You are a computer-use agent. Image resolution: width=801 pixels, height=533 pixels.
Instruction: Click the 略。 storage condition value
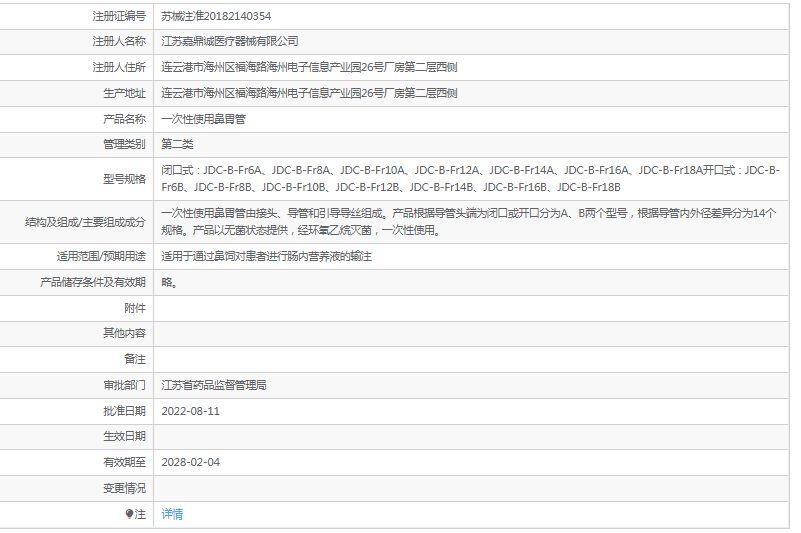pyautogui.click(x=169, y=283)
